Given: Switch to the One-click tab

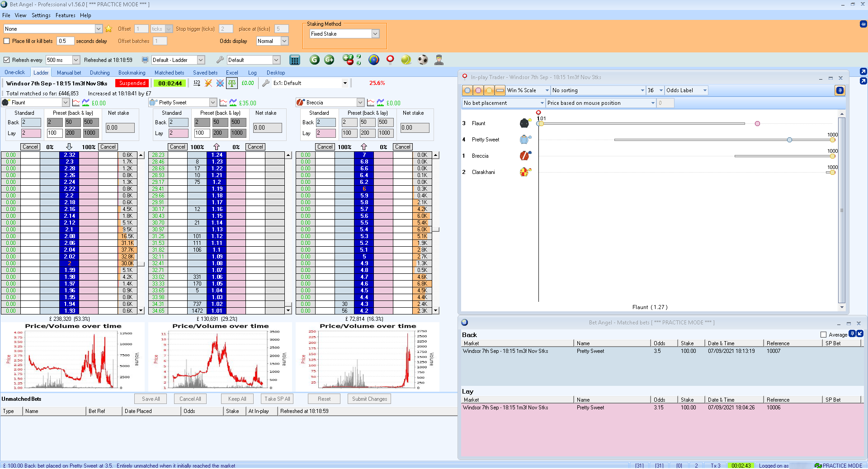Looking at the screenshot, I should pyautogui.click(x=15, y=72).
